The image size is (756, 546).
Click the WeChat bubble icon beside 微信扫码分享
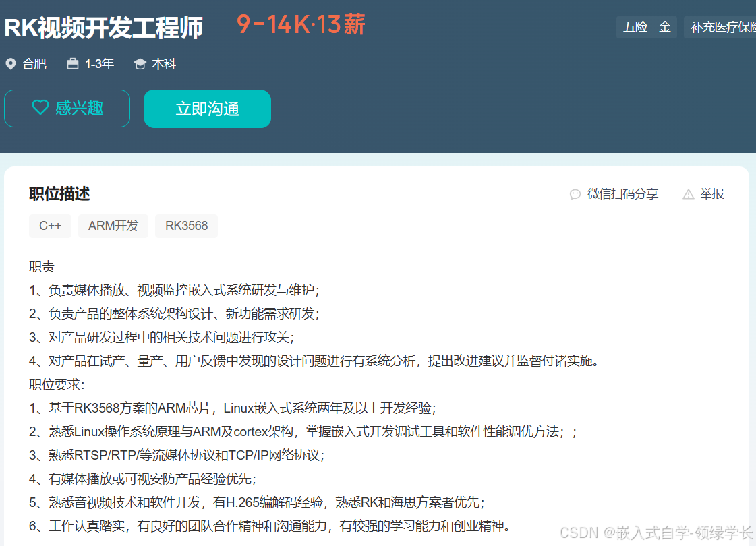pyautogui.click(x=575, y=194)
